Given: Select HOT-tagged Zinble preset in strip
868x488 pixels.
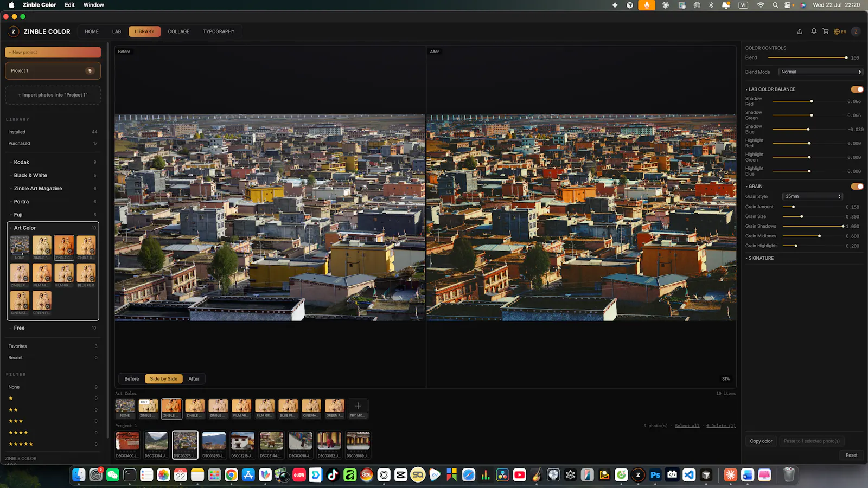Looking at the screenshot, I should tap(148, 409).
